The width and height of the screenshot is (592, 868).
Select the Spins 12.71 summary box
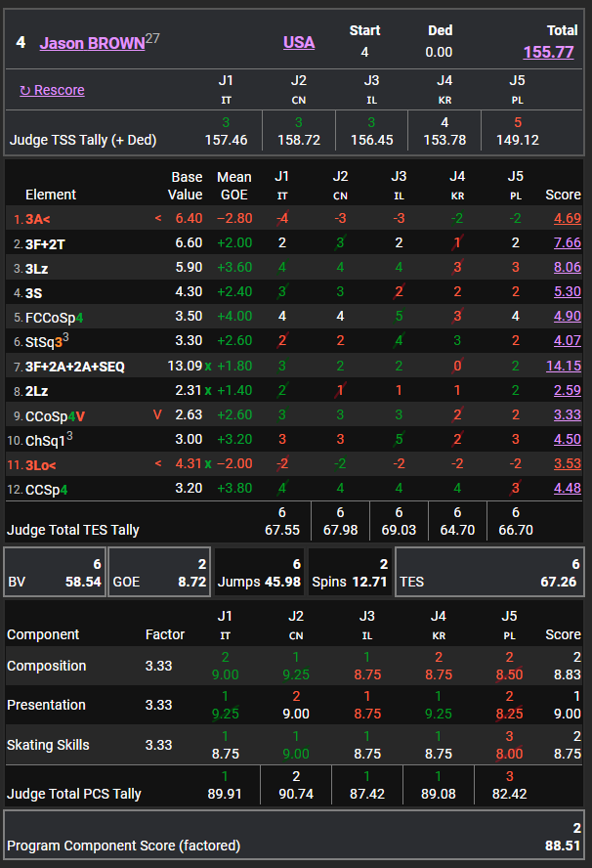pyautogui.click(x=350, y=573)
